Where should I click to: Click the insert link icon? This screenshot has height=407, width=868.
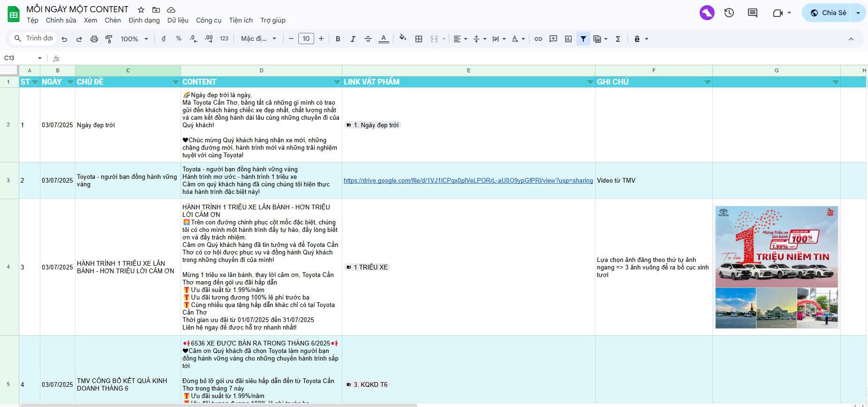(x=538, y=39)
